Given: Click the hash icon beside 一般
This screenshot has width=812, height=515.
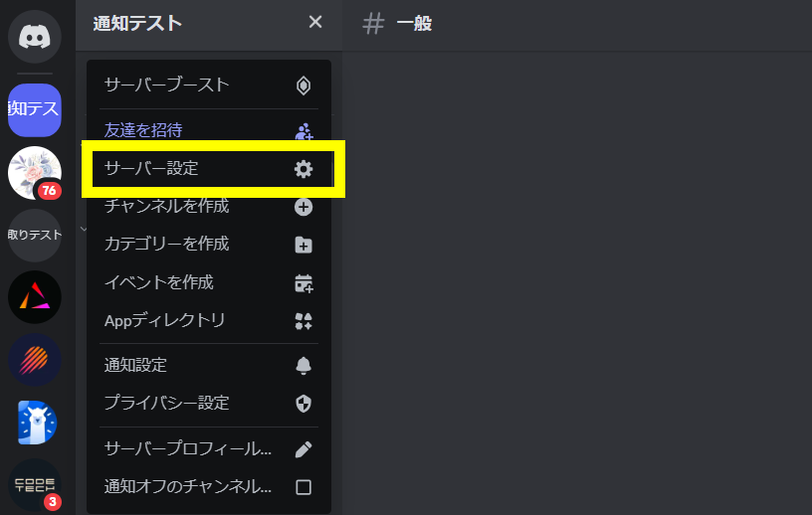Looking at the screenshot, I should click(373, 24).
